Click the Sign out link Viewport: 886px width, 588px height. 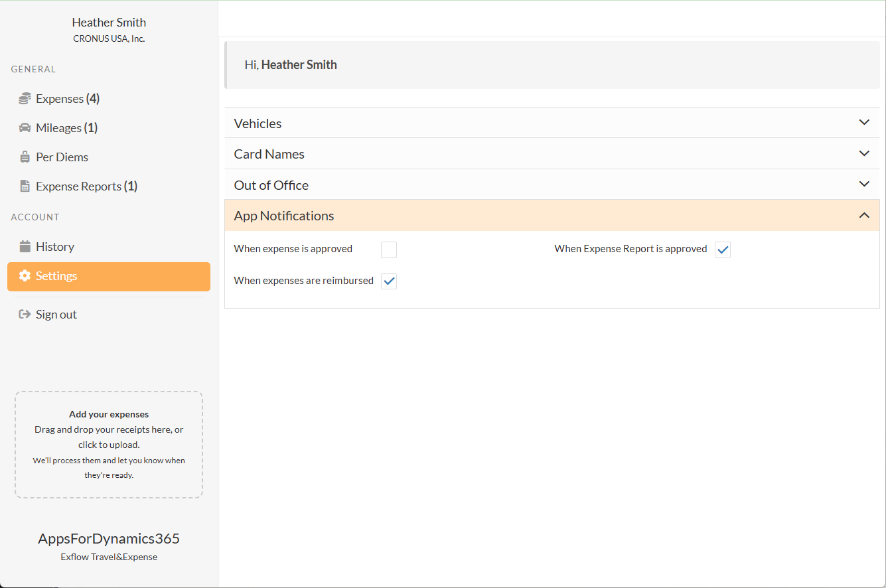click(x=56, y=315)
